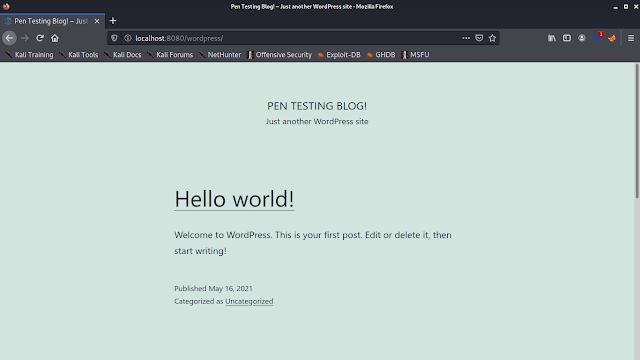Click PEN TESTING BLOG! site title
This screenshot has height=360, width=640.
317,106
